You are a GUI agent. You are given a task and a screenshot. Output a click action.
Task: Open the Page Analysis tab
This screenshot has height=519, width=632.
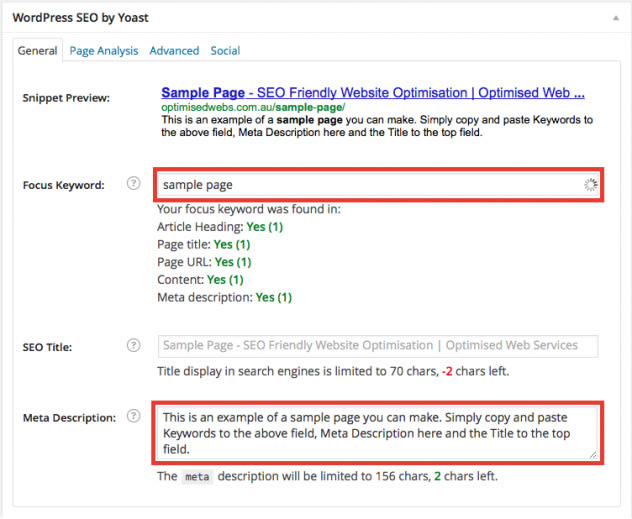coord(104,51)
